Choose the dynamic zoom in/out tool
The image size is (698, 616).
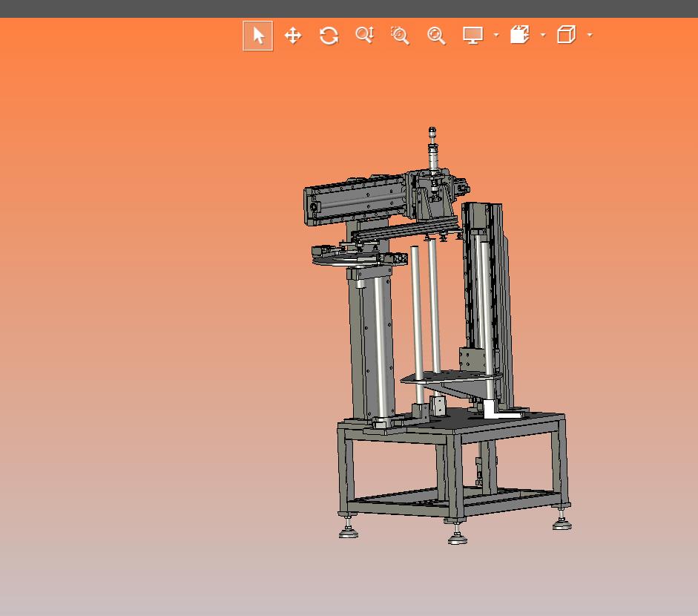365,35
